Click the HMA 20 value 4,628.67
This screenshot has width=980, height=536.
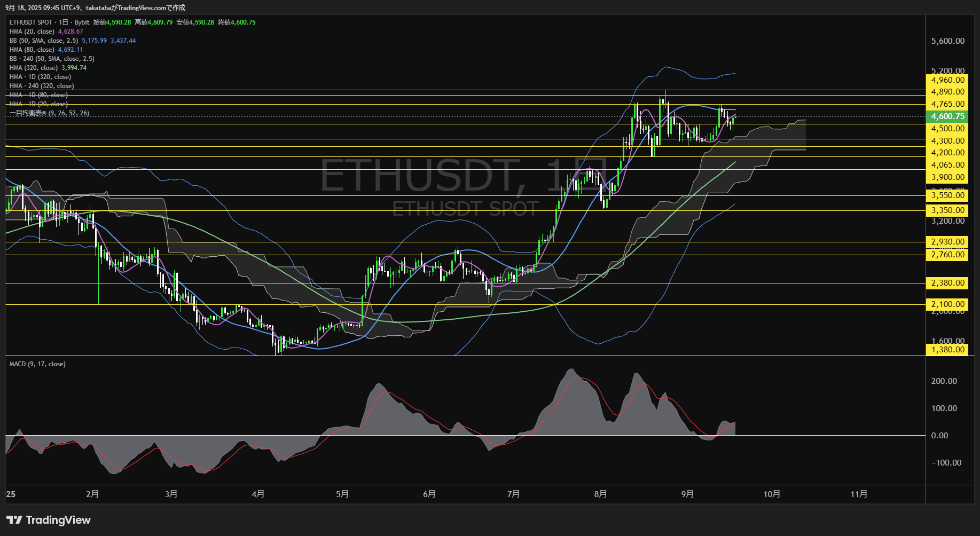(70, 31)
